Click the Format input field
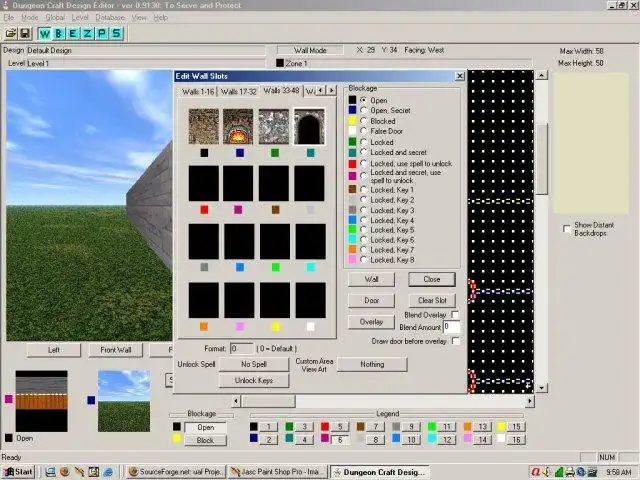 coord(242,349)
